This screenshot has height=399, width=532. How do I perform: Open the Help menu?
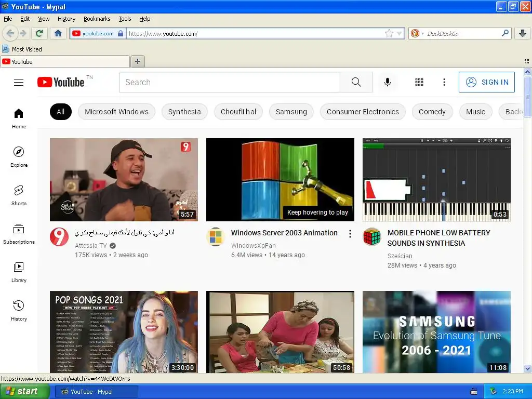click(144, 19)
